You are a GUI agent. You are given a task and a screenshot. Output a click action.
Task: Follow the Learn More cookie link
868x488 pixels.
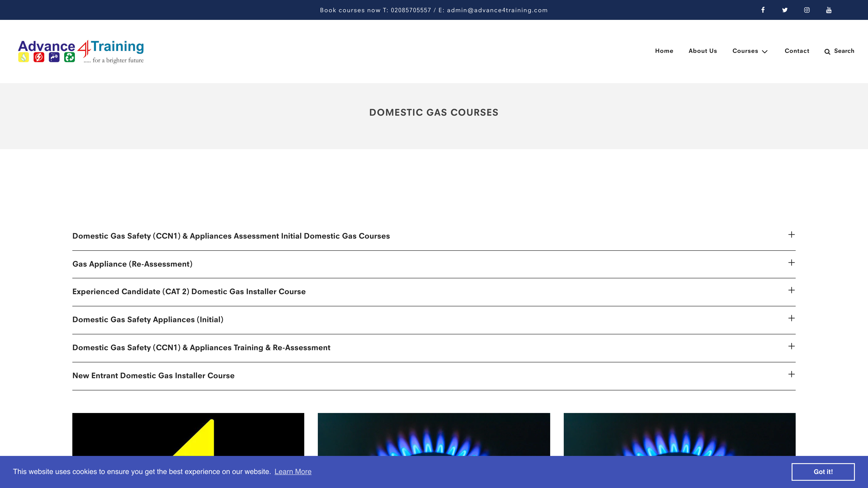(293, 472)
